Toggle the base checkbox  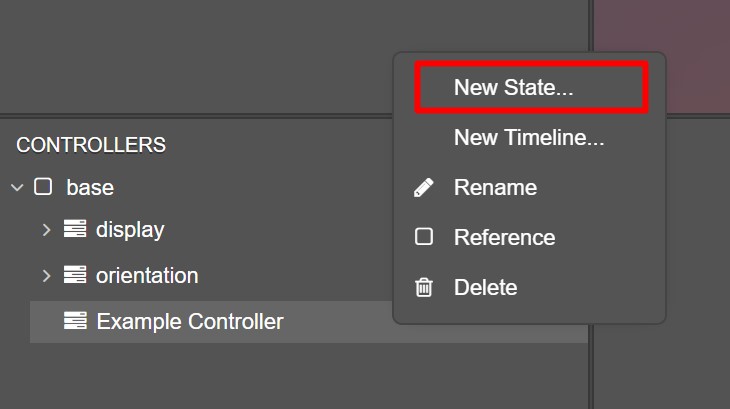43,187
